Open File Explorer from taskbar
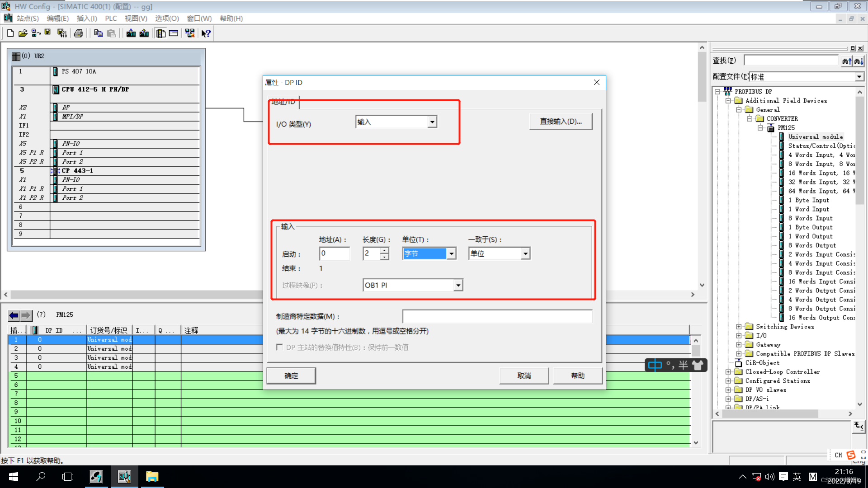Viewport: 868px width, 488px height. pyautogui.click(x=152, y=477)
